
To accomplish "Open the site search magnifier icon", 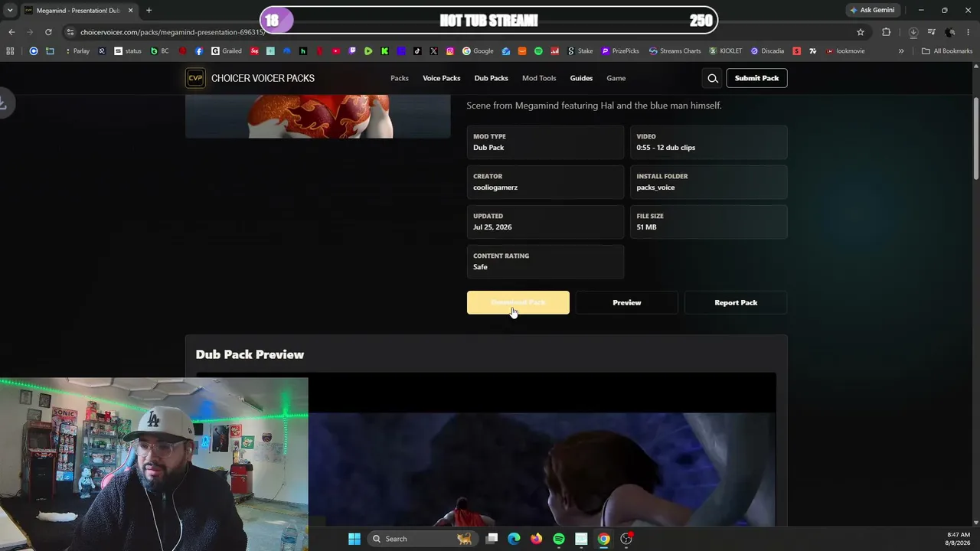I will pyautogui.click(x=713, y=78).
